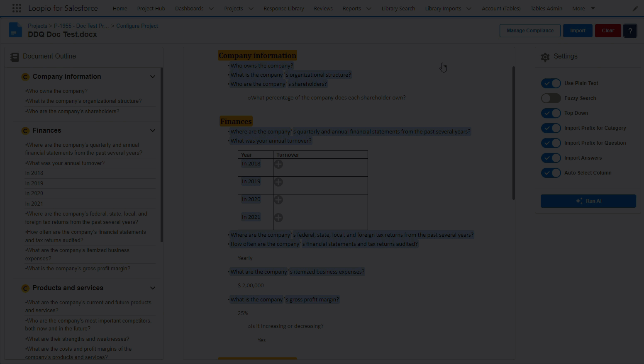The height and width of the screenshot is (364, 644).
Task: Follow the Projects breadcrumb link
Action: pos(37,26)
